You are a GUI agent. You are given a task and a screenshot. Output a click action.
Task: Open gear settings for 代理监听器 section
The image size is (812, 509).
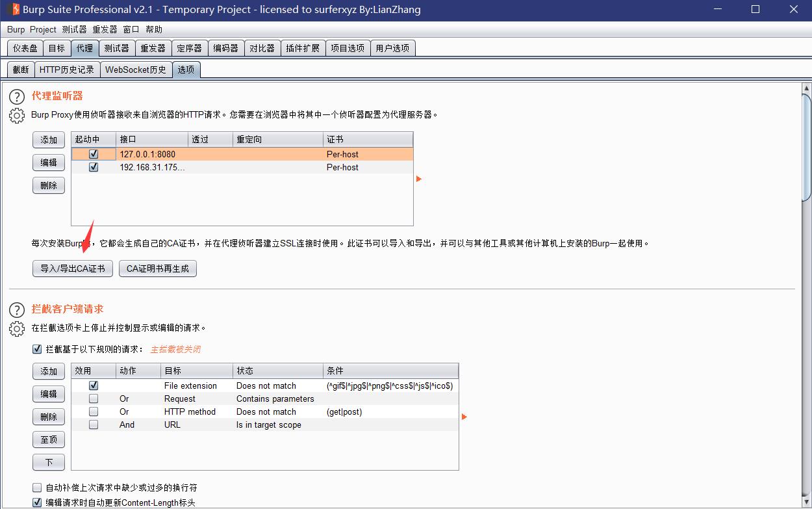[x=17, y=116]
